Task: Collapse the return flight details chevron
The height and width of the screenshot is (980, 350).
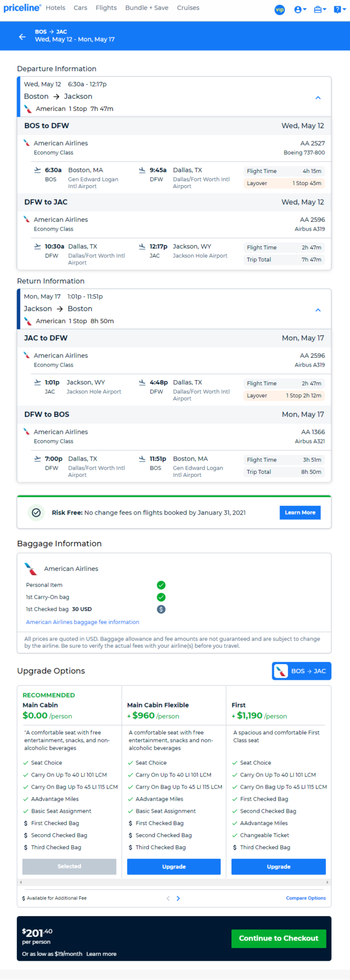Action: click(318, 310)
